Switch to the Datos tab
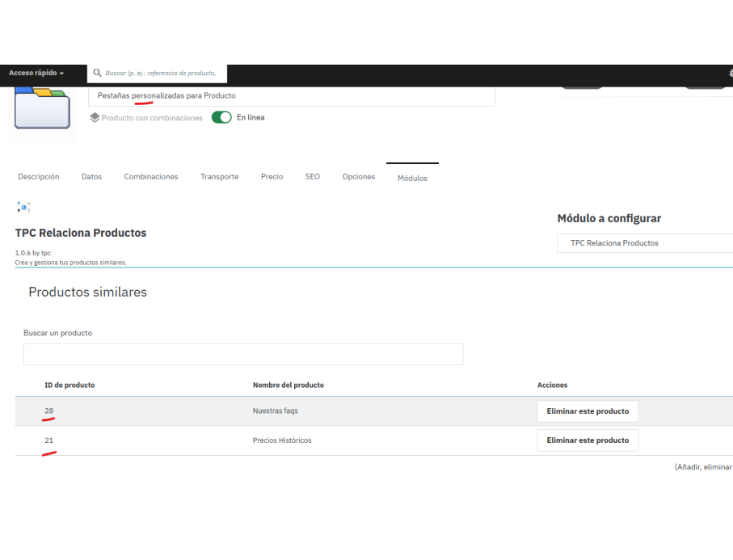The height and width of the screenshot is (560, 733). pyautogui.click(x=91, y=177)
